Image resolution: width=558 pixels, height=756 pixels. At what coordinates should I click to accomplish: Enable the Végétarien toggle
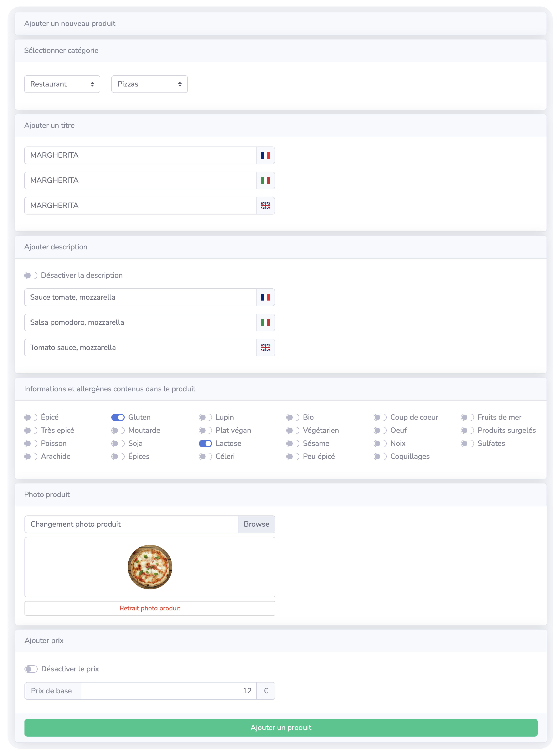pos(292,430)
